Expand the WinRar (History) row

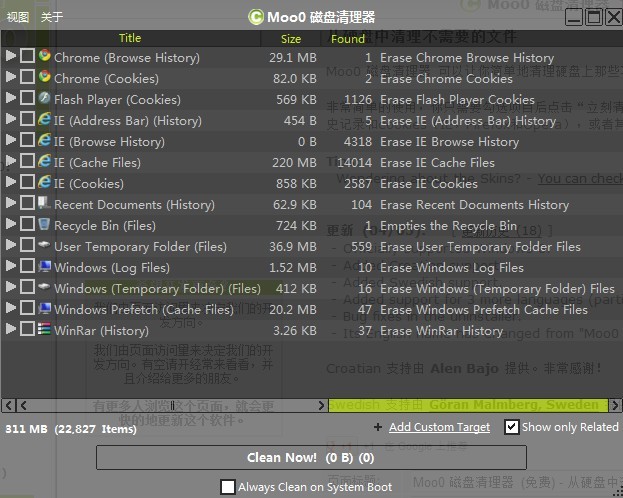pos(11,329)
